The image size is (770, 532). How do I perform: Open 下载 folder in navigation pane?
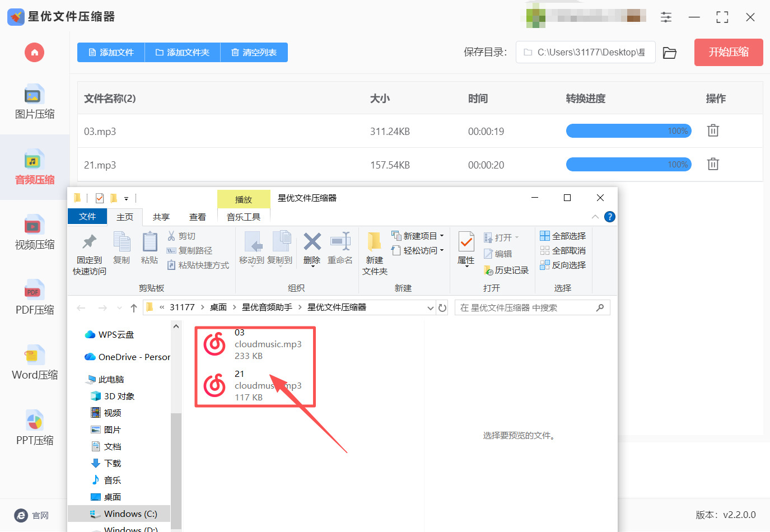106,464
